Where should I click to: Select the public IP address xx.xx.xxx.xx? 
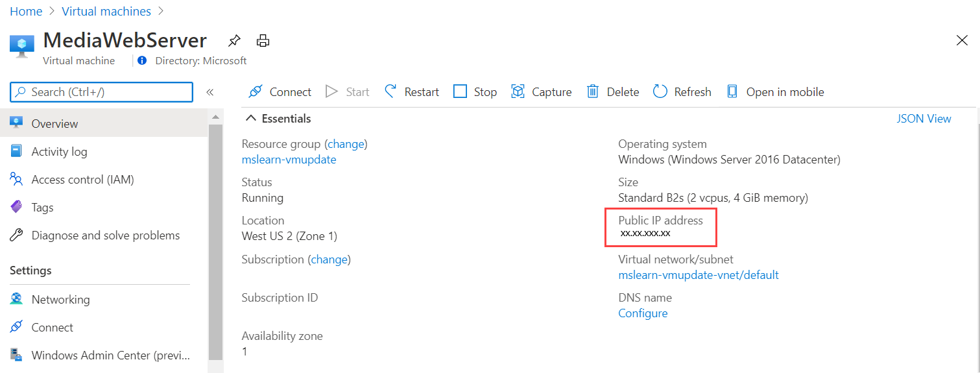click(x=645, y=234)
